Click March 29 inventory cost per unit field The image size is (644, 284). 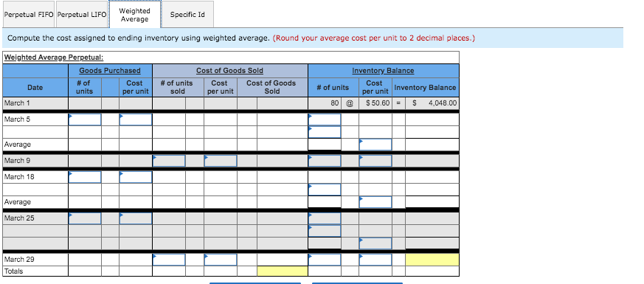[x=375, y=260]
